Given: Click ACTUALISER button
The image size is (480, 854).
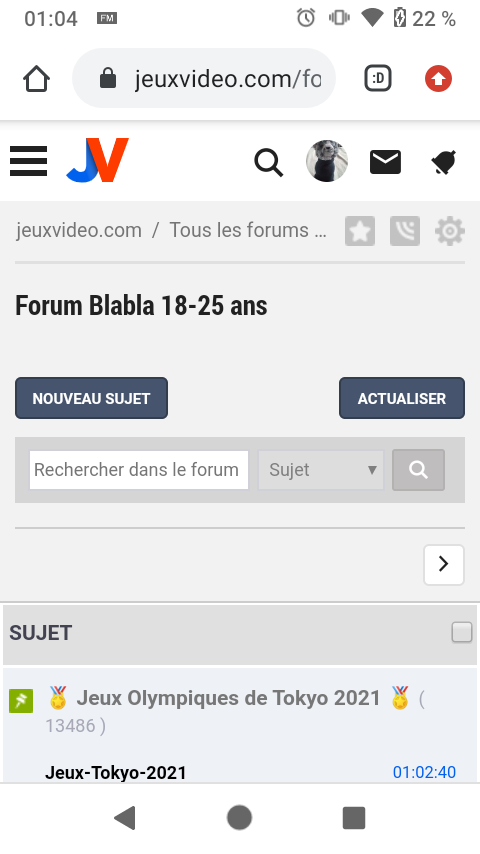Looking at the screenshot, I should [402, 398].
